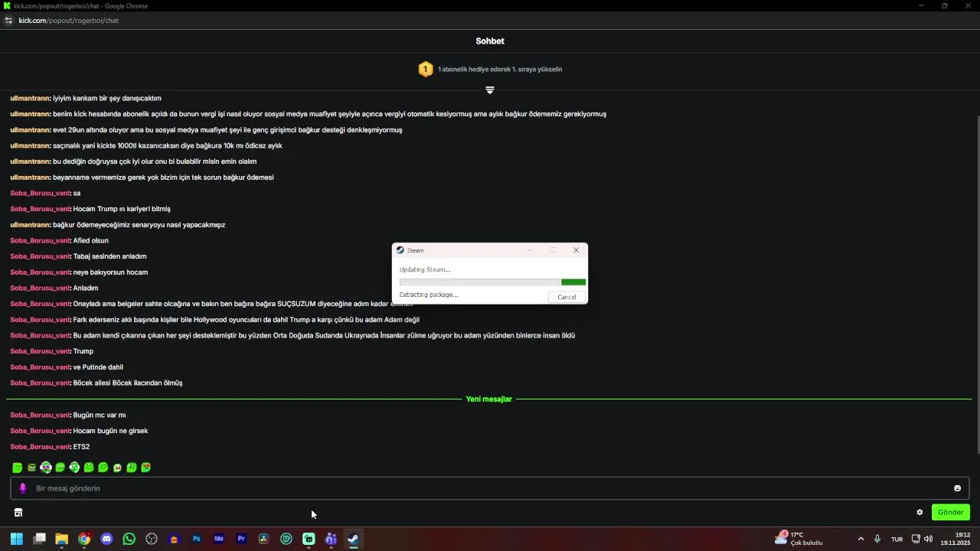This screenshot has height=551, width=980.
Task: Focus the 'Bir mesaj gönderin' input field
Action: point(490,488)
